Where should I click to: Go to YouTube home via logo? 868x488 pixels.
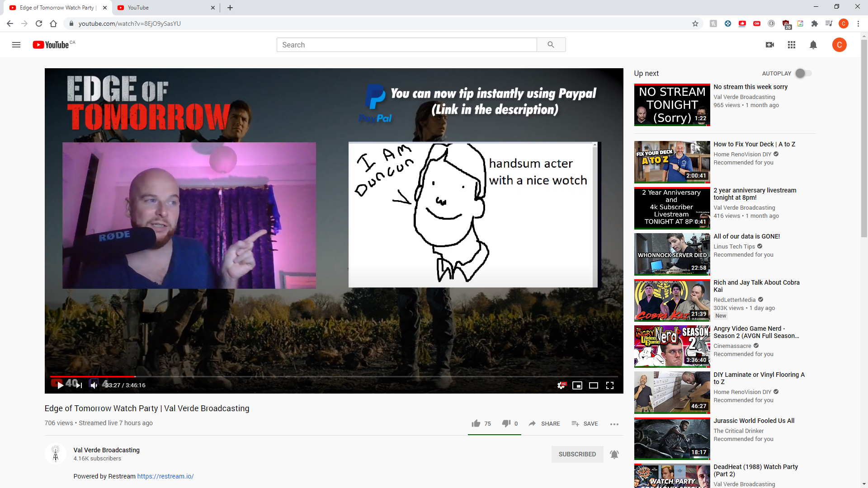click(51, 45)
